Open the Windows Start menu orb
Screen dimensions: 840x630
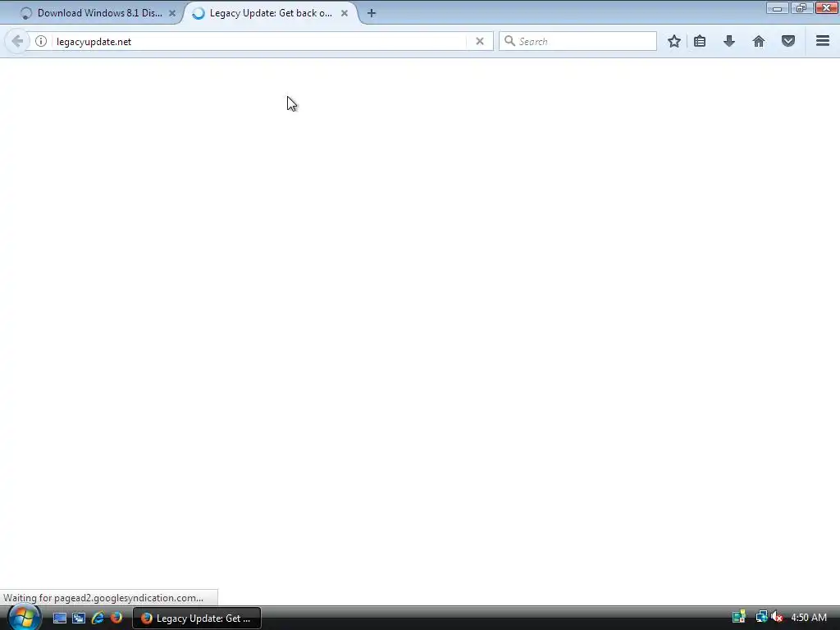pyautogui.click(x=24, y=617)
